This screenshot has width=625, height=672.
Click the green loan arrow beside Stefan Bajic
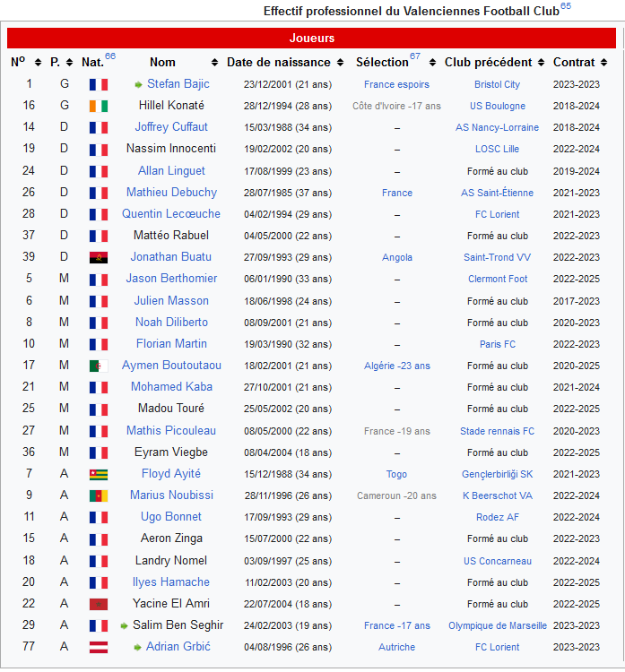pos(138,84)
